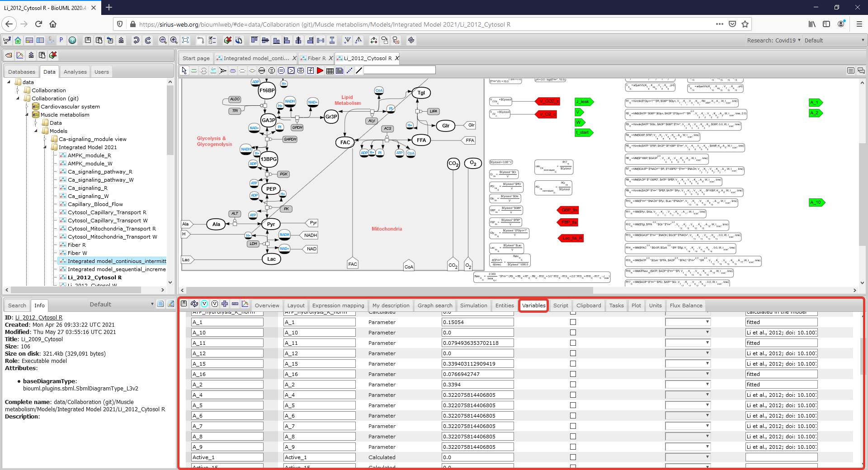
Task: Click the minus Remove variable icon
Action: pos(235,304)
